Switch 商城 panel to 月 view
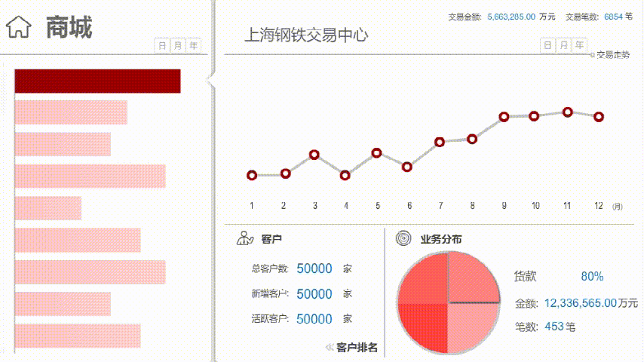 (x=178, y=46)
